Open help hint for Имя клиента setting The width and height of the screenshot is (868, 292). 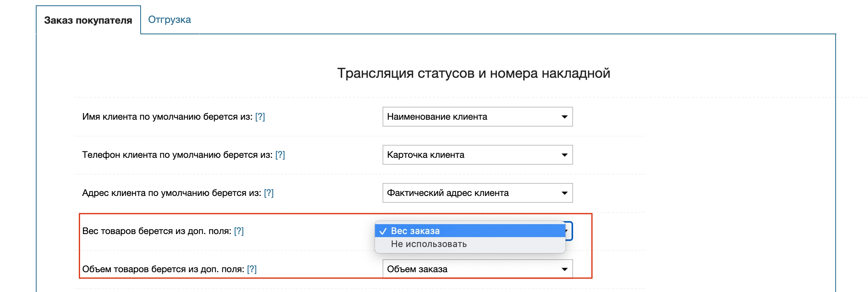click(x=260, y=117)
